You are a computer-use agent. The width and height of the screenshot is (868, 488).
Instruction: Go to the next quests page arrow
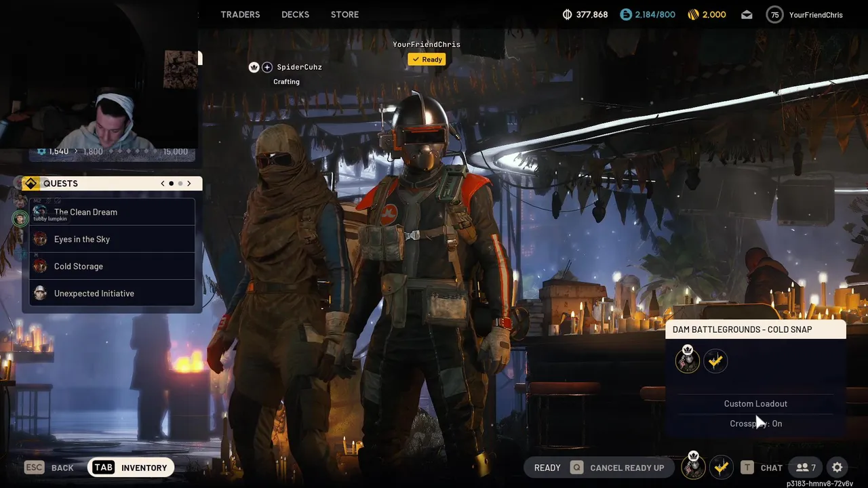[189, 184]
